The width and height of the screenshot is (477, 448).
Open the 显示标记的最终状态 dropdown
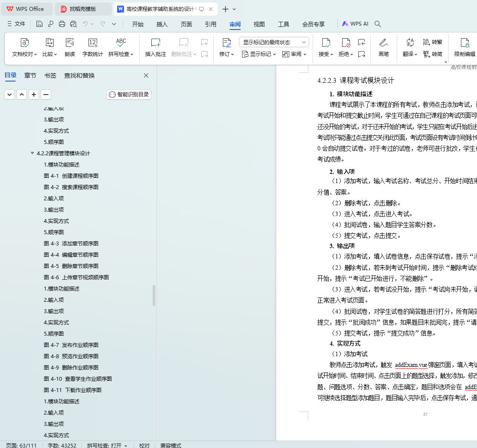point(274,42)
